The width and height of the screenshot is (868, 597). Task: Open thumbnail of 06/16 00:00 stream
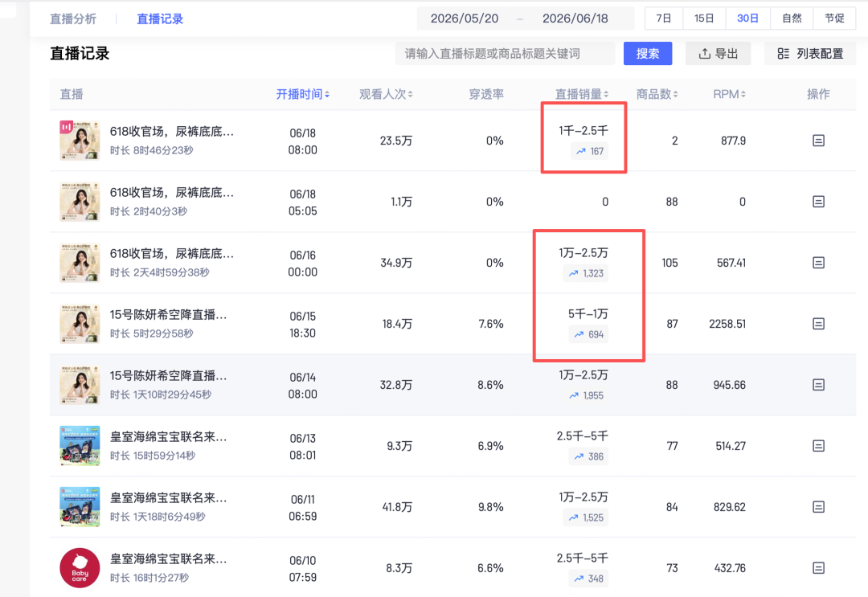click(80, 262)
